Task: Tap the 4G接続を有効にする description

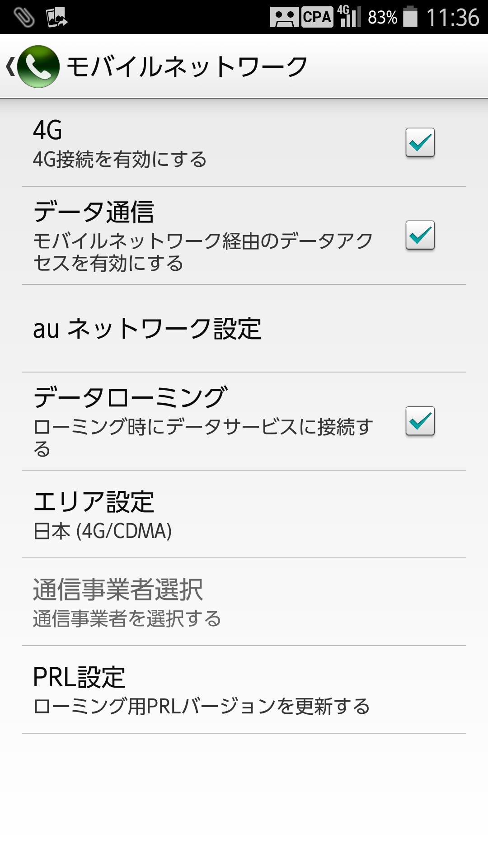Action: (120, 160)
